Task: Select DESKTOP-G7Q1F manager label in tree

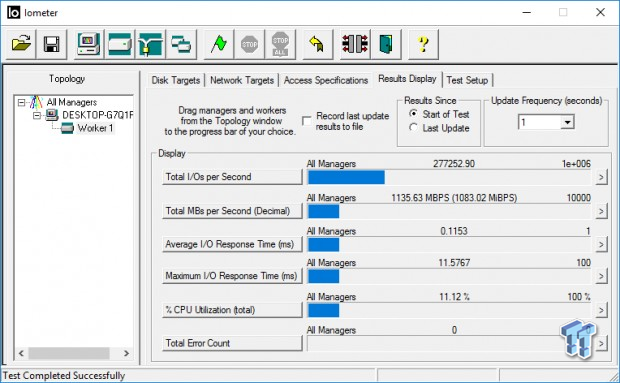Action: 98,115
